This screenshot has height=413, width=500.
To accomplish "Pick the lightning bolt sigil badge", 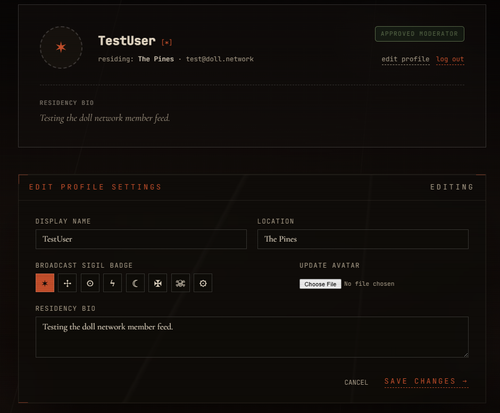I will click(113, 283).
